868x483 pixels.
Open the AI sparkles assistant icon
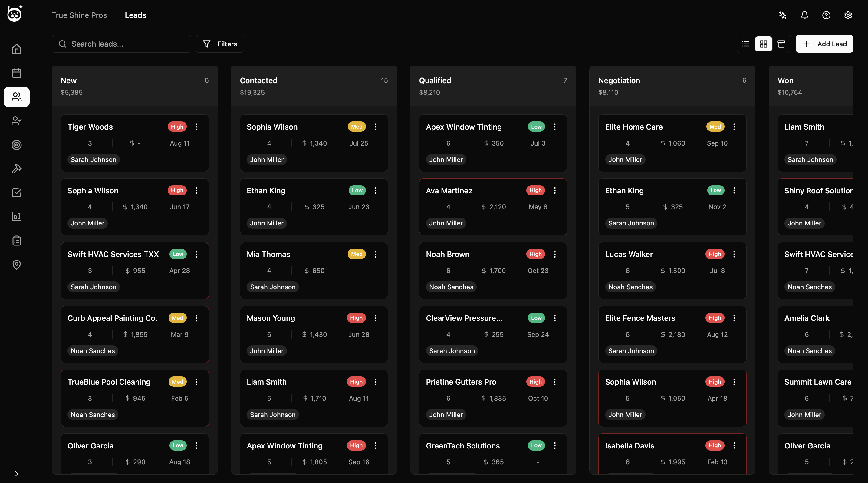tap(783, 15)
